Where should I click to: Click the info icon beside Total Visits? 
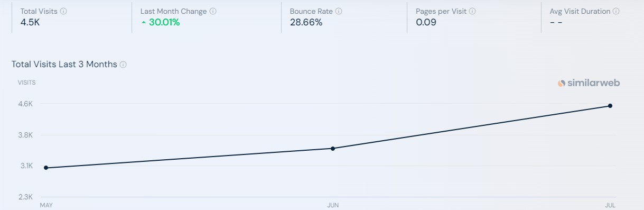[x=63, y=11]
